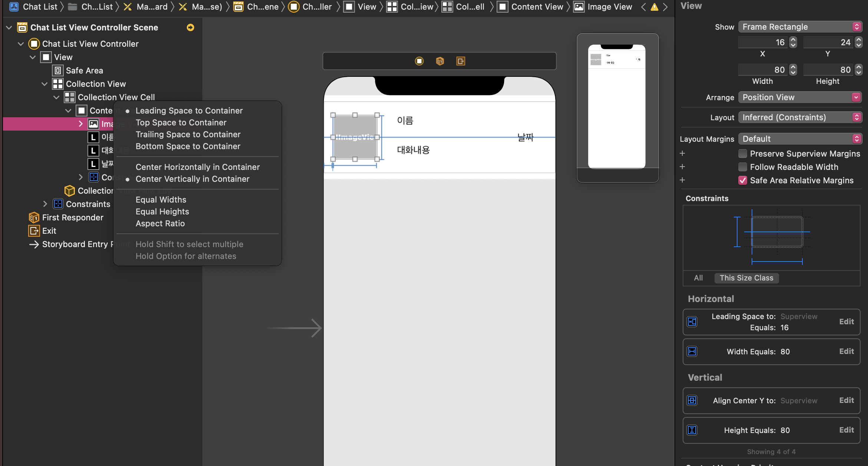Choose Aspect Ratio from the popup
Image resolution: width=868 pixels, height=466 pixels.
pyautogui.click(x=160, y=223)
